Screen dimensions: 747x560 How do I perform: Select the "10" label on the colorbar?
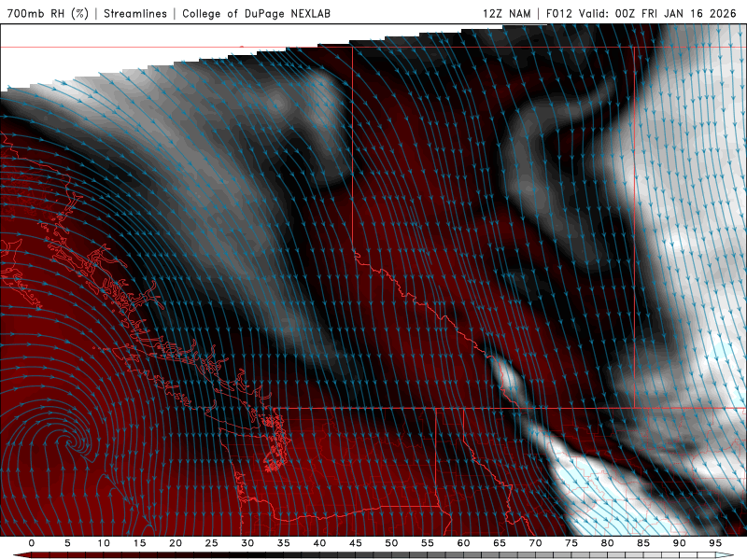(104, 543)
